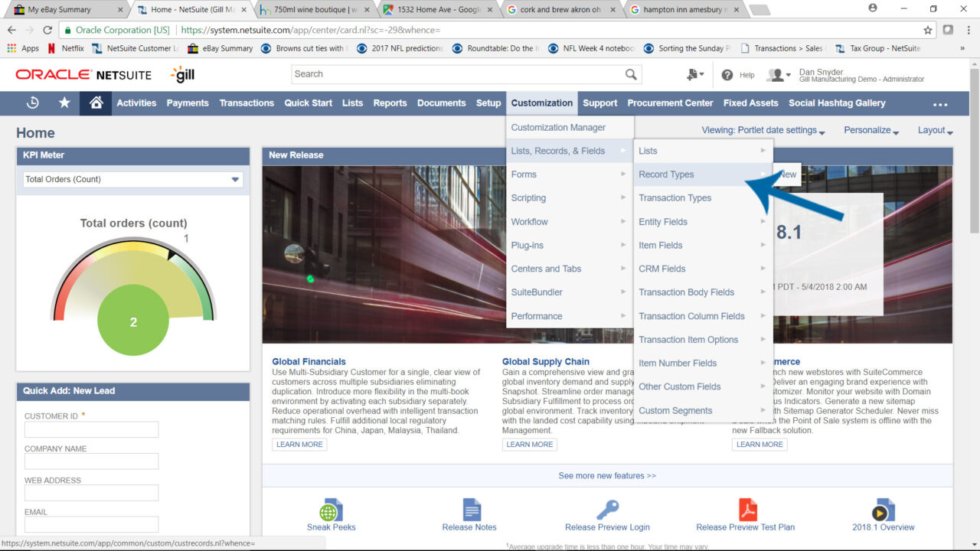Open the Shortcuts star icon

(64, 103)
